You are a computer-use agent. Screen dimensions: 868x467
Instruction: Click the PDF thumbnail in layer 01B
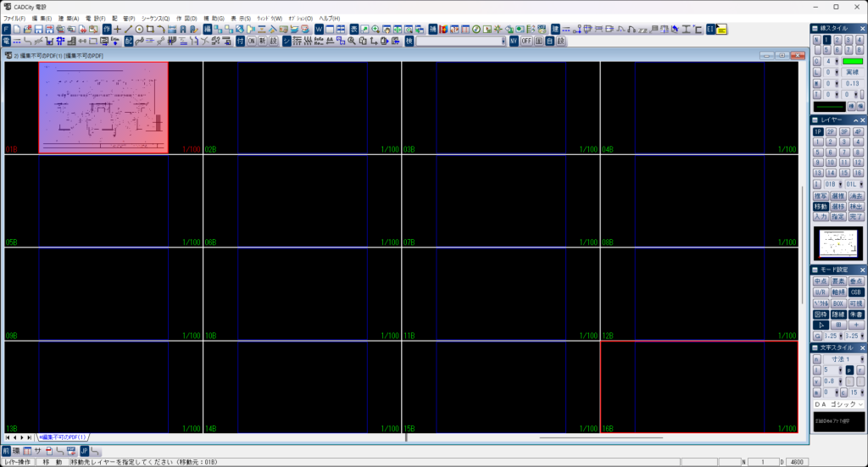pyautogui.click(x=103, y=107)
